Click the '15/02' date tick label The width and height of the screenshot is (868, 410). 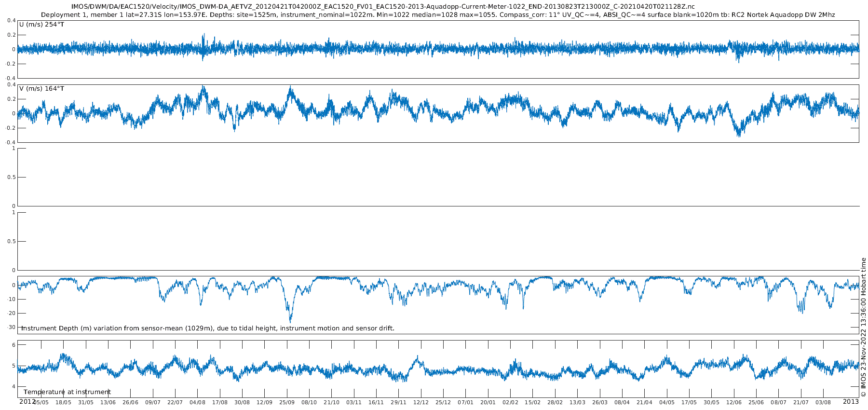tap(532, 402)
